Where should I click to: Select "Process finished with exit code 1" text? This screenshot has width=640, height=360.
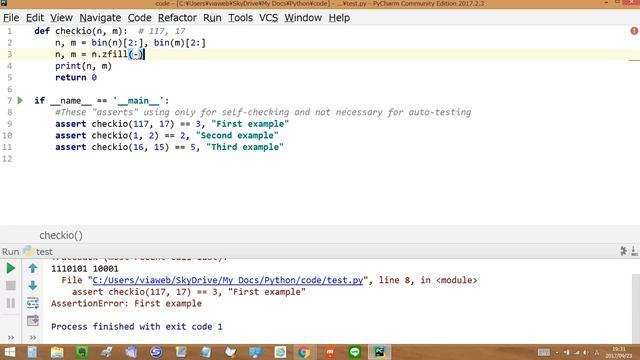click(137, 327)
